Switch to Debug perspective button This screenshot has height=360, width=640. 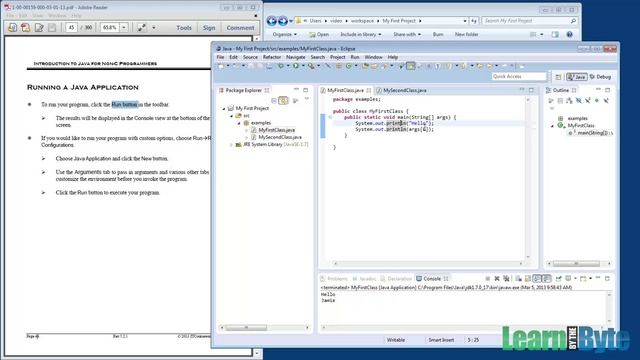(600, 77)
